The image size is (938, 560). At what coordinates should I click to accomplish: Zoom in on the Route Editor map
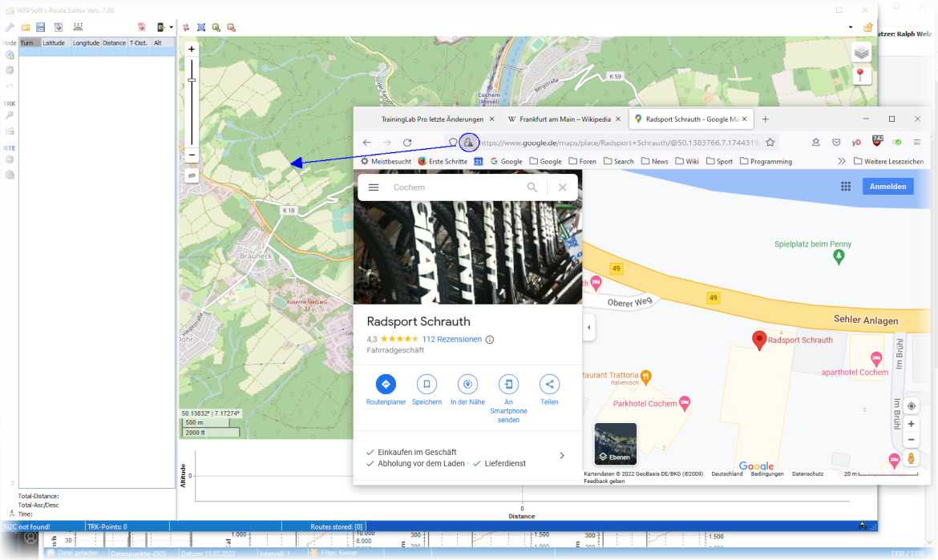click(192, 50)
